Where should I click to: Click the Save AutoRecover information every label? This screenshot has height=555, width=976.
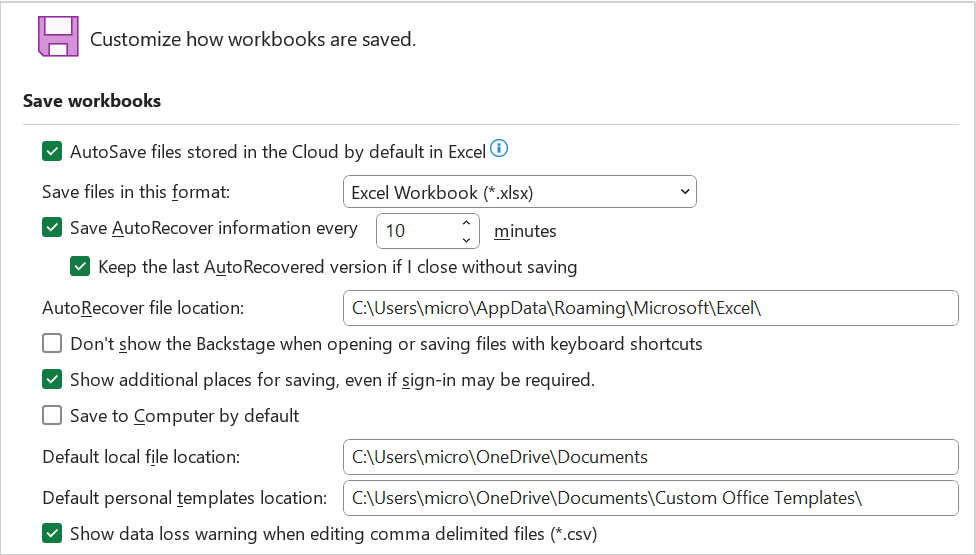pyautogui.click(x=214, y=228)
